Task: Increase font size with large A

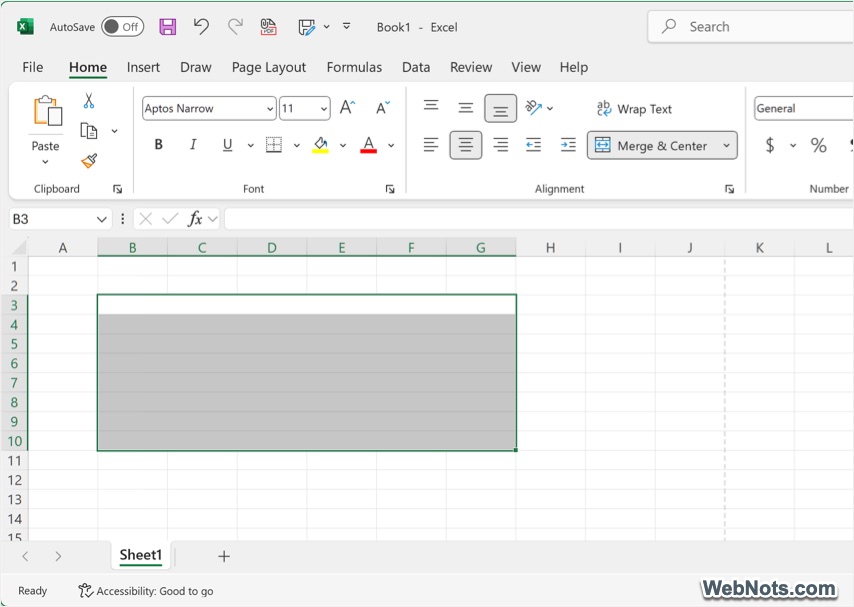Action: (x=347, y=107)
